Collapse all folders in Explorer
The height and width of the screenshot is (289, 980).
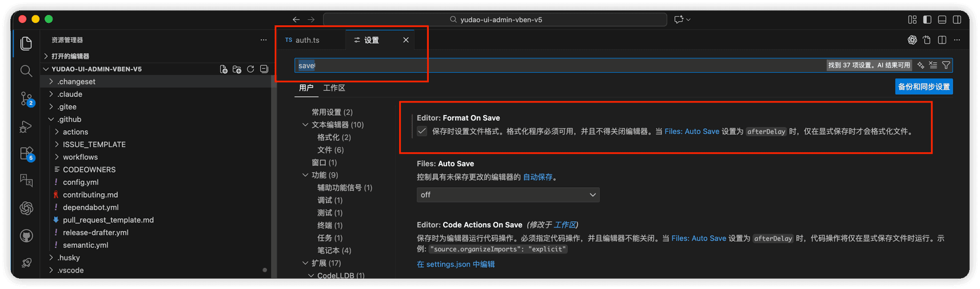[x=264, y=69]
